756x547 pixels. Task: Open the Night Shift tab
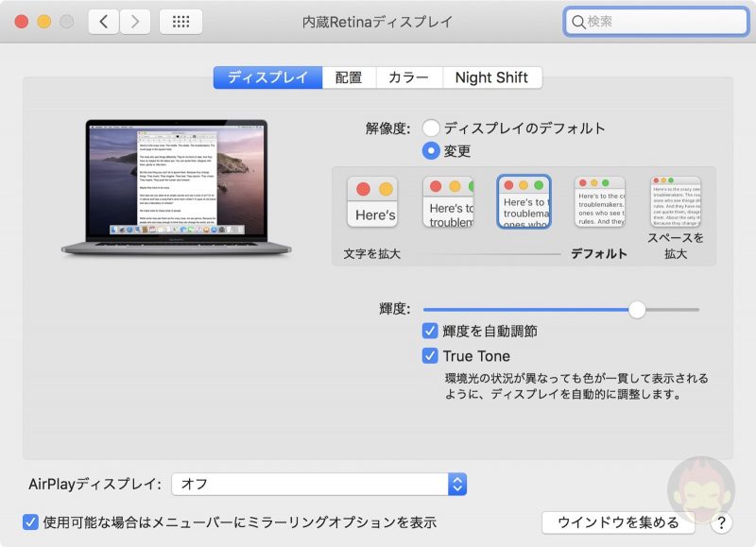(x=491, y=77)
